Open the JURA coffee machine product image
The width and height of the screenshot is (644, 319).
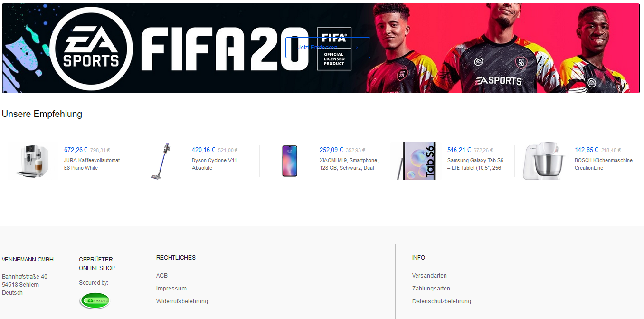pos(33,161)
